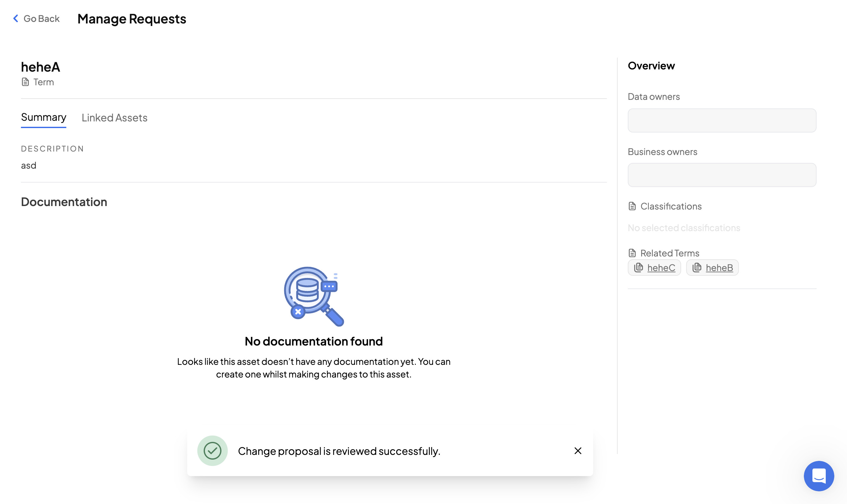Click the blue back chevron arrow
847x504 pixels.
[16, 18]
